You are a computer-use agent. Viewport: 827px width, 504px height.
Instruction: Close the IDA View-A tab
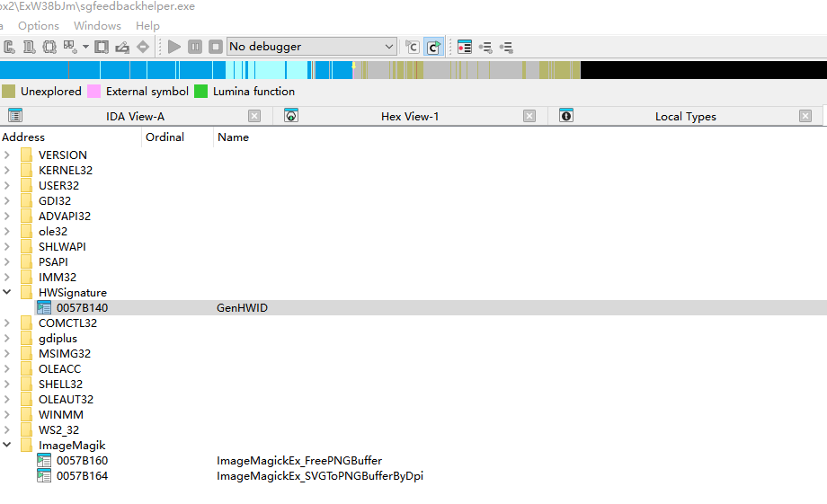point(254,116)
